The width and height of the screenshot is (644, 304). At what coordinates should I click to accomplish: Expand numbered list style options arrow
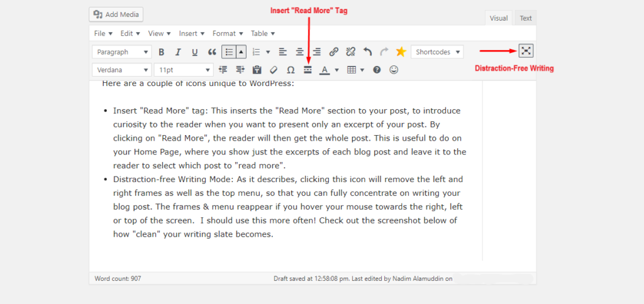[268, 52]
